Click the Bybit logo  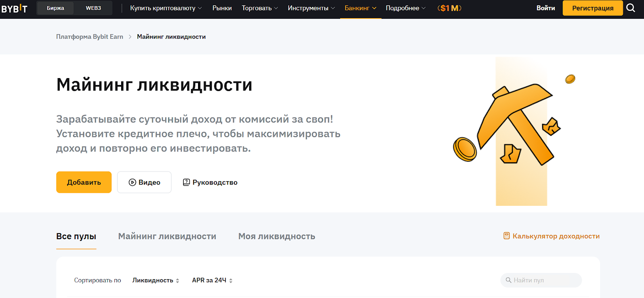click(14, 8)
